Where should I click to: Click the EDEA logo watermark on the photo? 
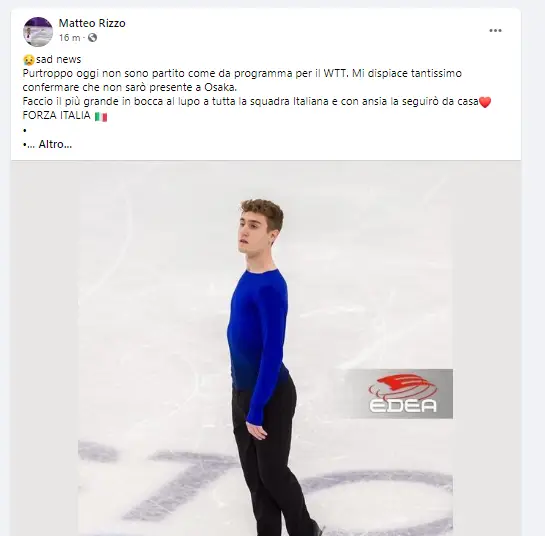(x=402, y=394)
